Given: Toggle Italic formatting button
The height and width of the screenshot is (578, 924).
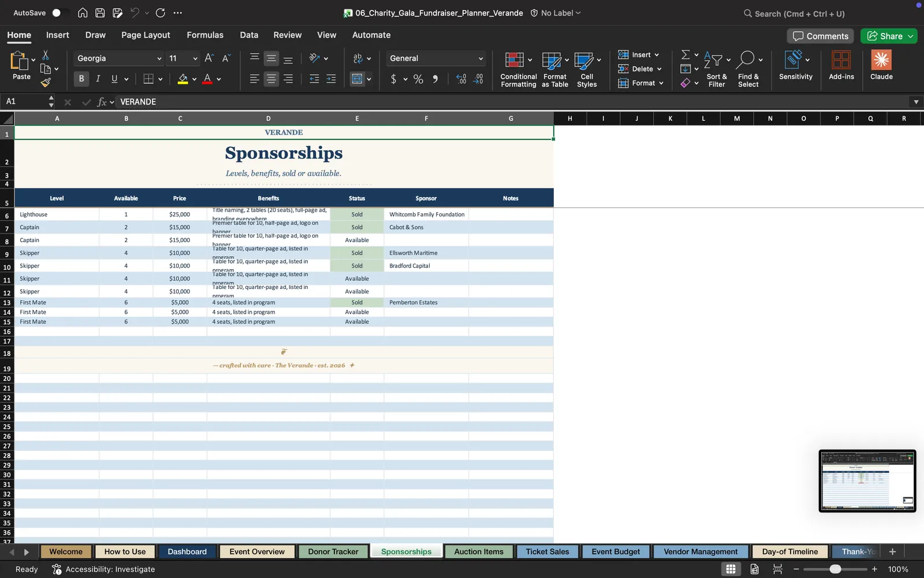Looking at the screenshot, I should click(98, 79).
